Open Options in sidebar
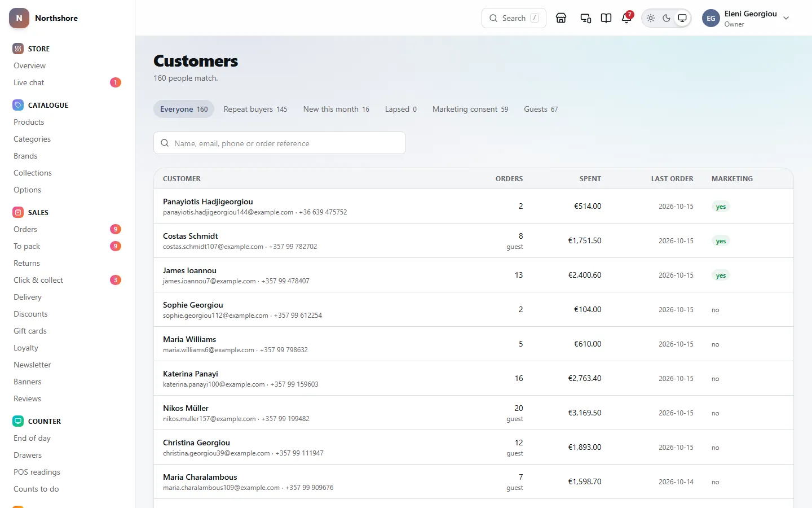 (67, 190)
